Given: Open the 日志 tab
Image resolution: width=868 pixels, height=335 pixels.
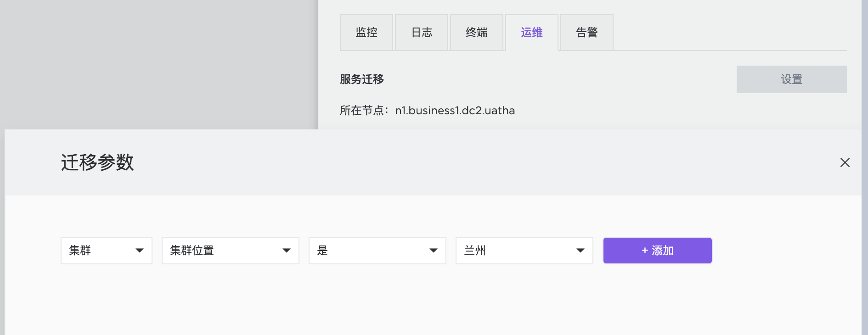Looking at the screenshot, I should pos(422,33).
